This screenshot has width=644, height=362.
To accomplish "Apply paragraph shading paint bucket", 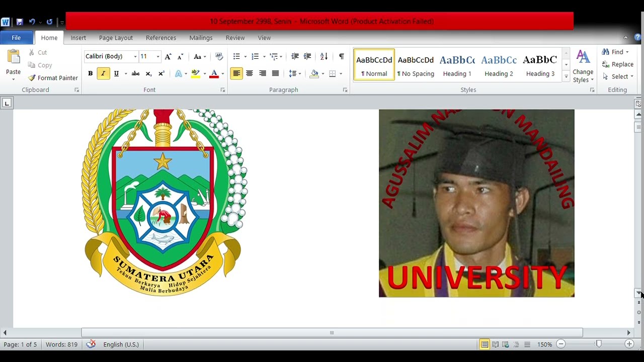I will tap(314, 73).
